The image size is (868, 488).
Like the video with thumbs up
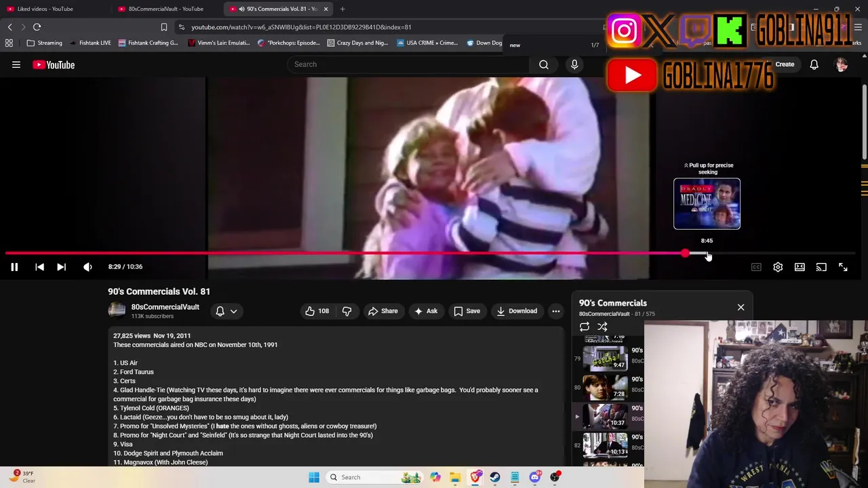[317, 311]
